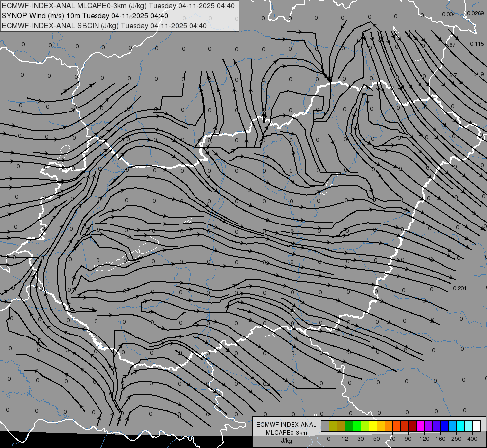Select the dark red legend swatch
Viewport: 487px width, 448px height.
tap(413, 426)
